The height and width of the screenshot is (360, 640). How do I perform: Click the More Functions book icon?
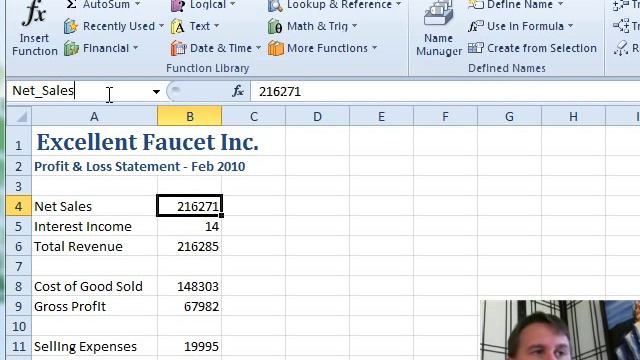276,49
